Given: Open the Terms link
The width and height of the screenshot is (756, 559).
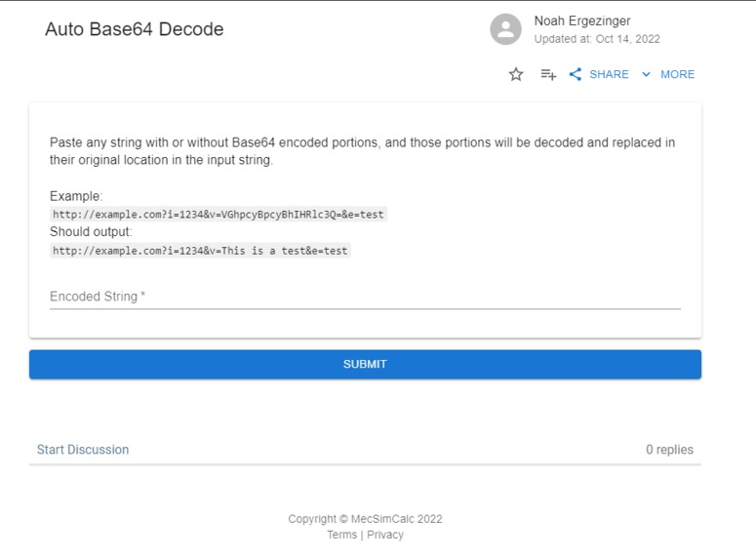Looking at the screenshot, I should point(341,535).
